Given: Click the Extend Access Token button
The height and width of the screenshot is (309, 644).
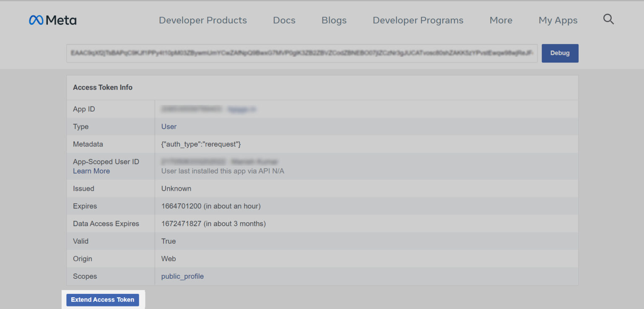Looking at the screenshot, I should click(103, 300).
